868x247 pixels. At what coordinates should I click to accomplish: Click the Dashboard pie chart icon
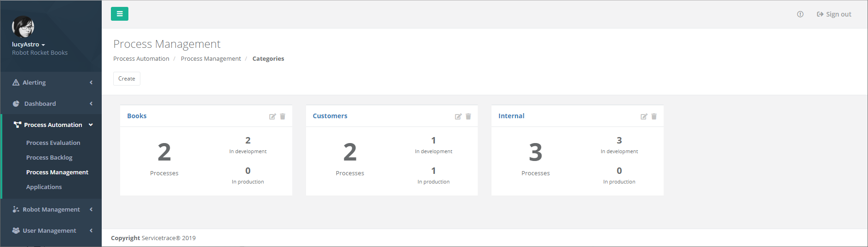point(16,103)
